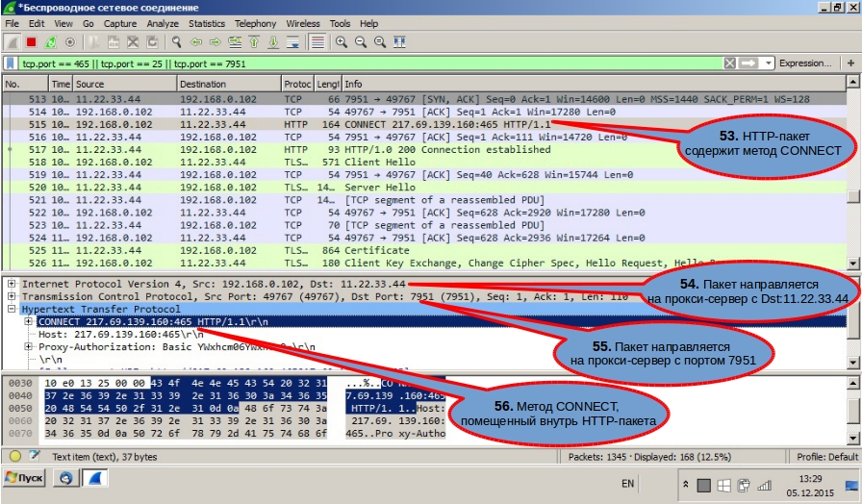Screen dimensions: 862x504
Task: Open the Analyze menu
Action: [x=163, y=24]
